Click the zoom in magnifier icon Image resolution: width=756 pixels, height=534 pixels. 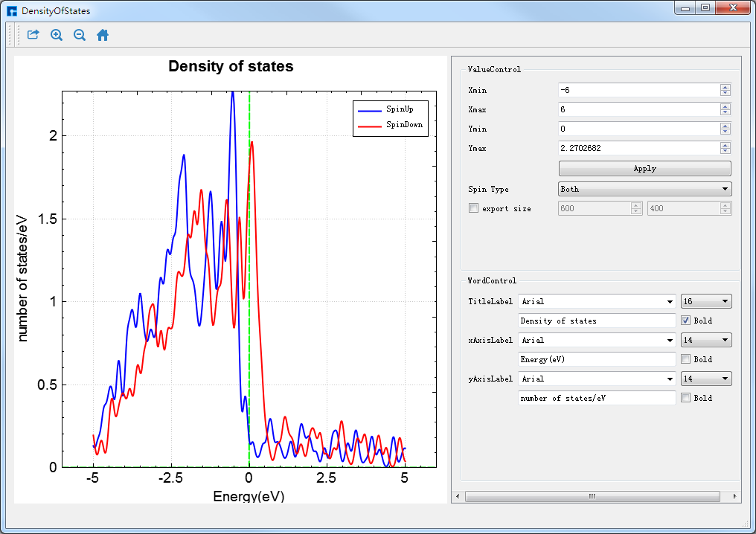(x=57, y=35)
